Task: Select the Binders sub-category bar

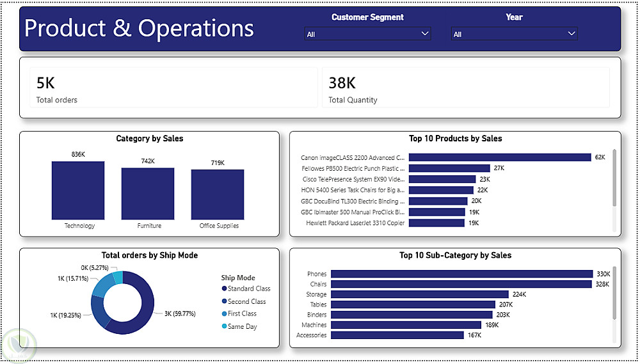Action: click(412, 315)
